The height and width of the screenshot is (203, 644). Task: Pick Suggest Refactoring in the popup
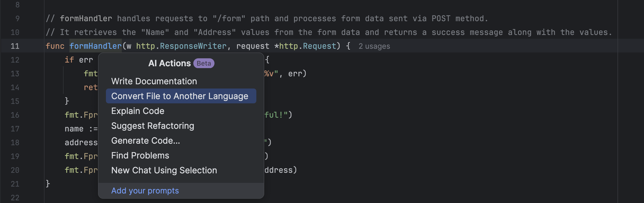(x=153, y=126)
